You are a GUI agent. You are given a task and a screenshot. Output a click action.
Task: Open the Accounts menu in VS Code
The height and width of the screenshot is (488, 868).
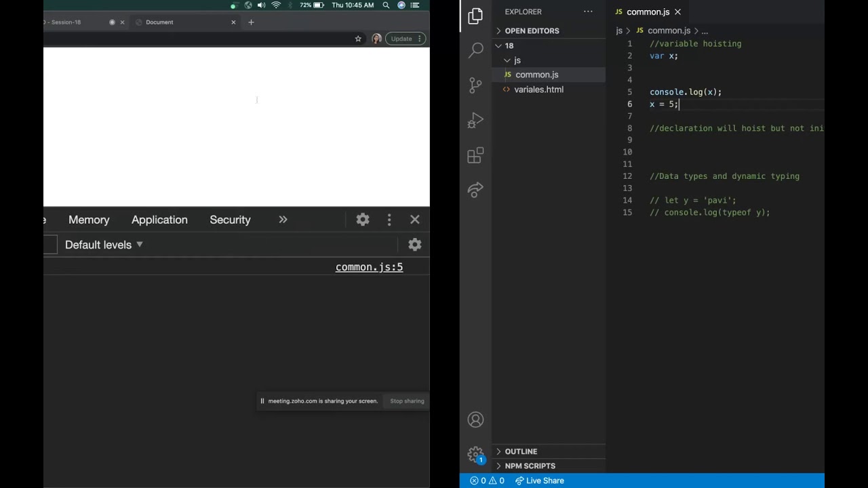click(475, 420)
